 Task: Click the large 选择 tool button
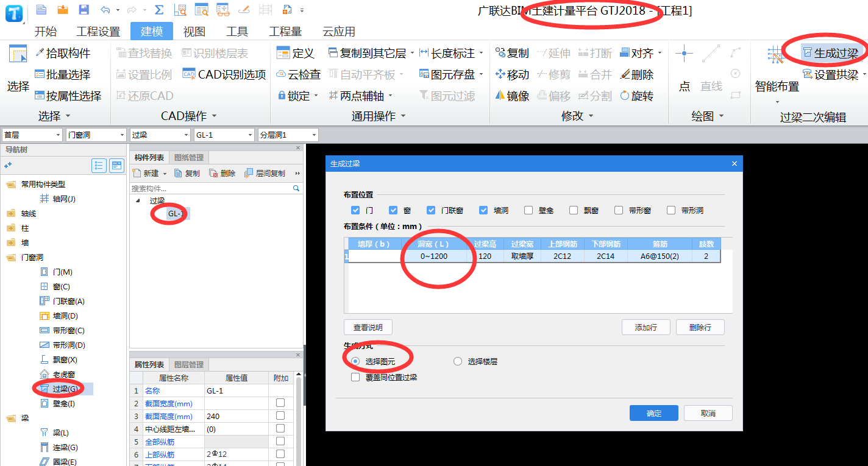(18, 69)
